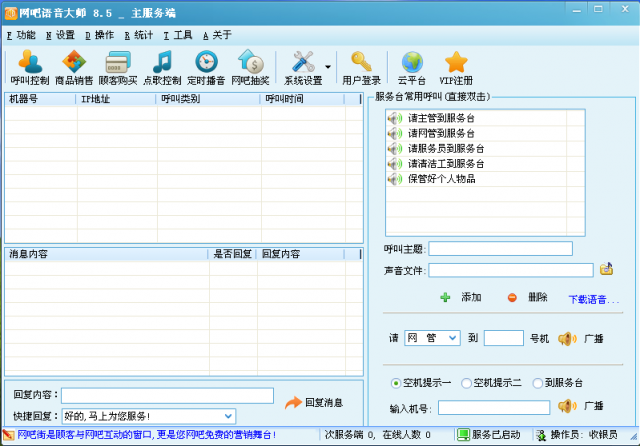Open the 点歌控制 song request tool
Viewport: 640px width, 446px height.
pos(162,67)
